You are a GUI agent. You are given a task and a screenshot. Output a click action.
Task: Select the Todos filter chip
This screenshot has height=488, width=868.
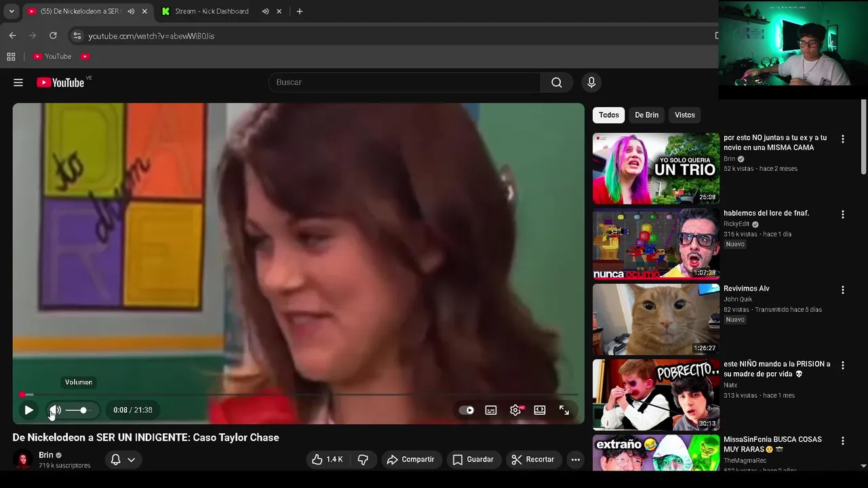point(609,115)
